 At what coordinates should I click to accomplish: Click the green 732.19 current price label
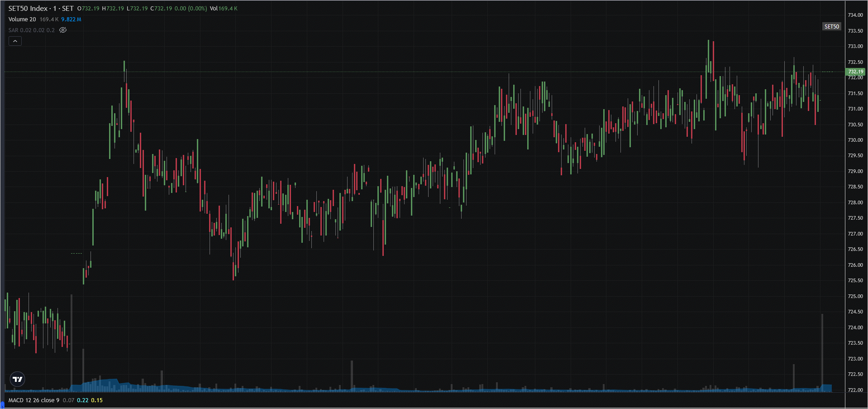[x=855, y=72]
